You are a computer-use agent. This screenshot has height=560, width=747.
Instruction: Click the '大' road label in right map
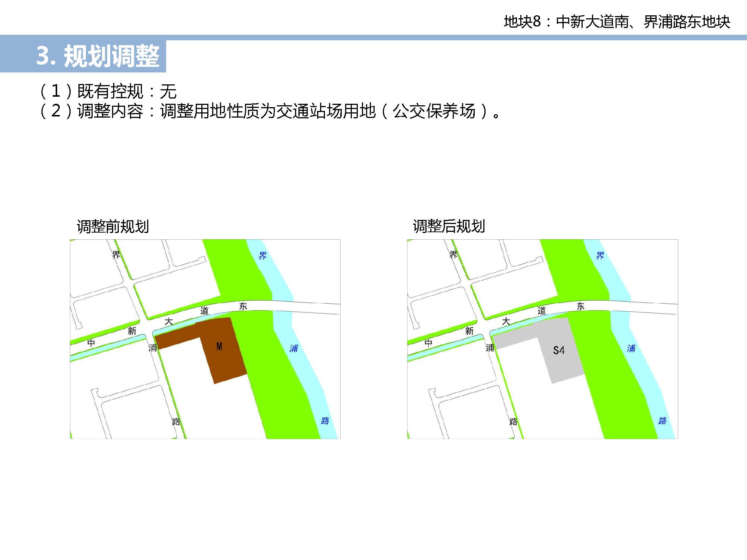click(506, 321)
